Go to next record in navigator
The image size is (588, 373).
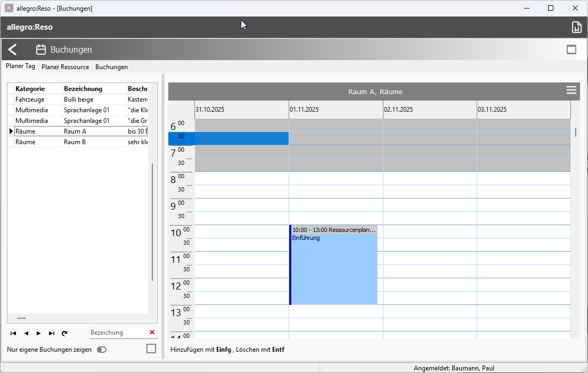(38, 333)
